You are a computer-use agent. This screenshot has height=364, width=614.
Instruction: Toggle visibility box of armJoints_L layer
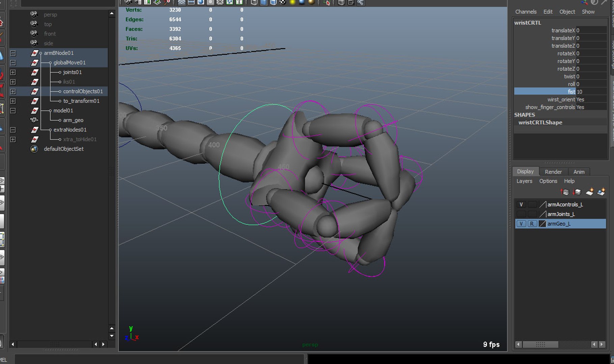pos(521,214)
